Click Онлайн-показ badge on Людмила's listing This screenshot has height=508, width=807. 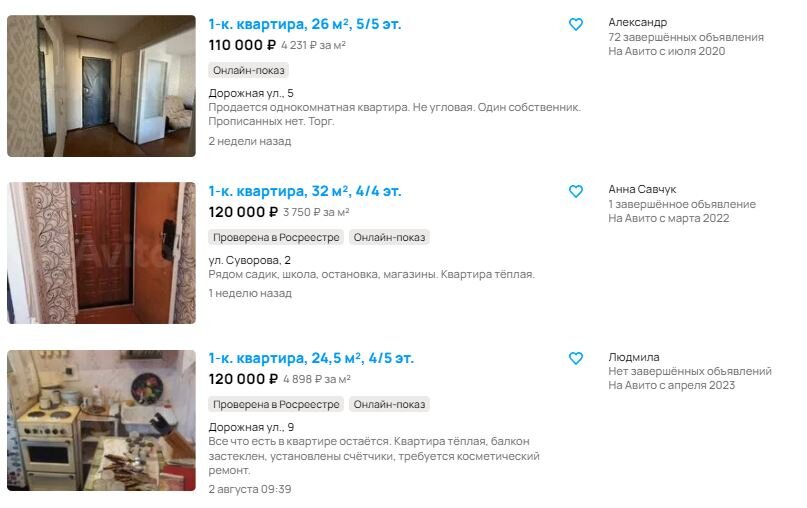point(389,405)
